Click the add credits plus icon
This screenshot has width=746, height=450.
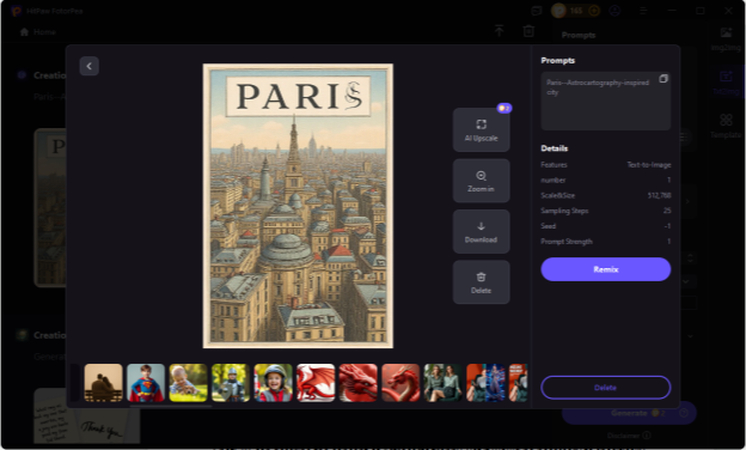point(594,11)
